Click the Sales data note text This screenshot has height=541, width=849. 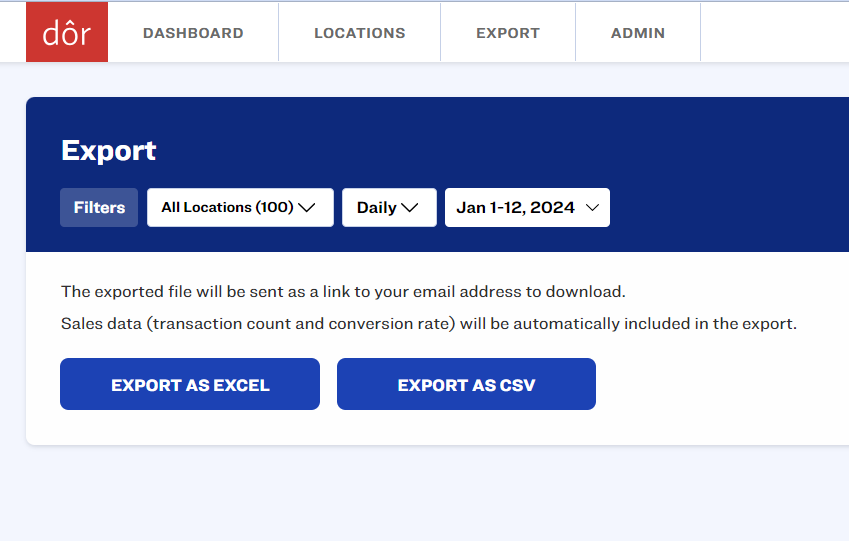(428, 324)
